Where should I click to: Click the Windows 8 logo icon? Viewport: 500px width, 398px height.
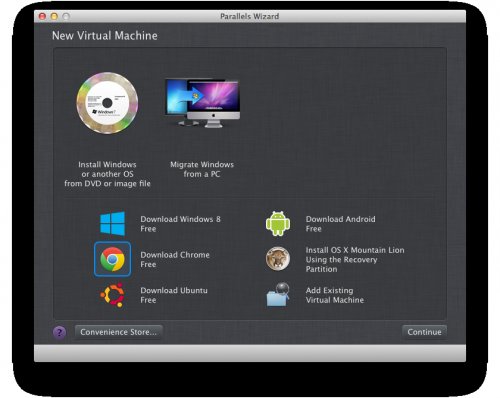pos(113,224)
